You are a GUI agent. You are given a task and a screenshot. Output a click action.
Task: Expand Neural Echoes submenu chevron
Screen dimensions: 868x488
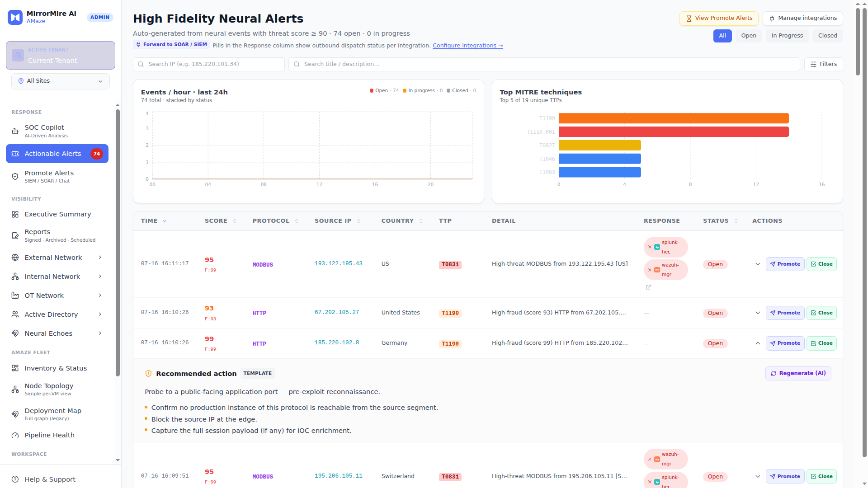tap(100, 333)
